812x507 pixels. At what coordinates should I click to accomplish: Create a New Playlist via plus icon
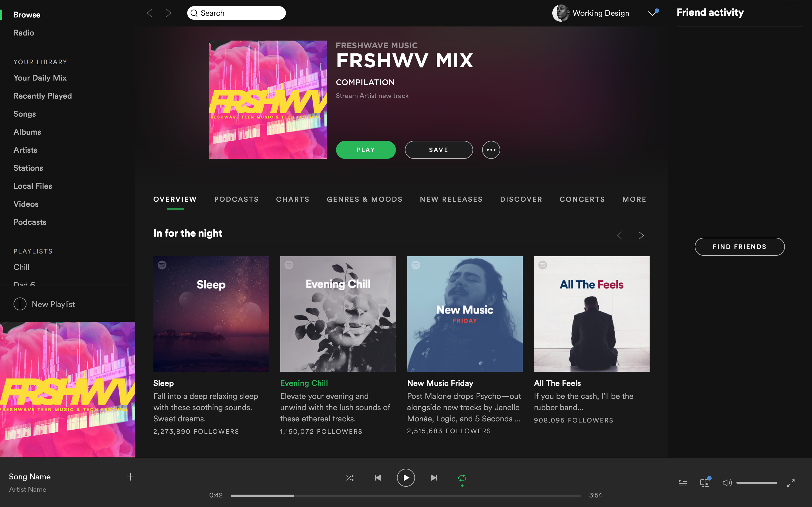[20, 304]
